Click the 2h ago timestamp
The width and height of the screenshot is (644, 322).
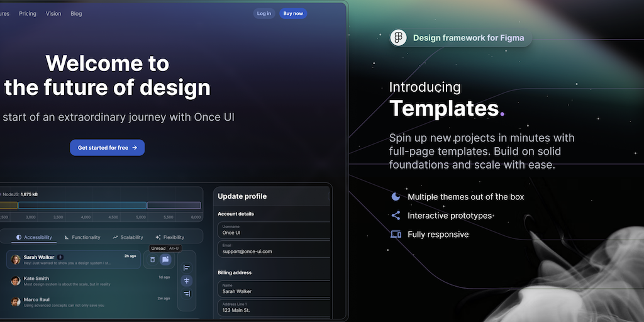[x=130, y=256]
